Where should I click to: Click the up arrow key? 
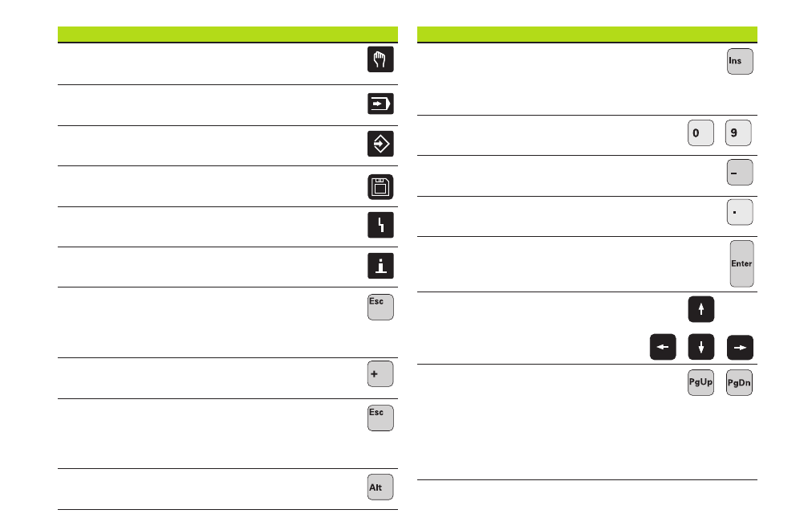tap(701, 309)
